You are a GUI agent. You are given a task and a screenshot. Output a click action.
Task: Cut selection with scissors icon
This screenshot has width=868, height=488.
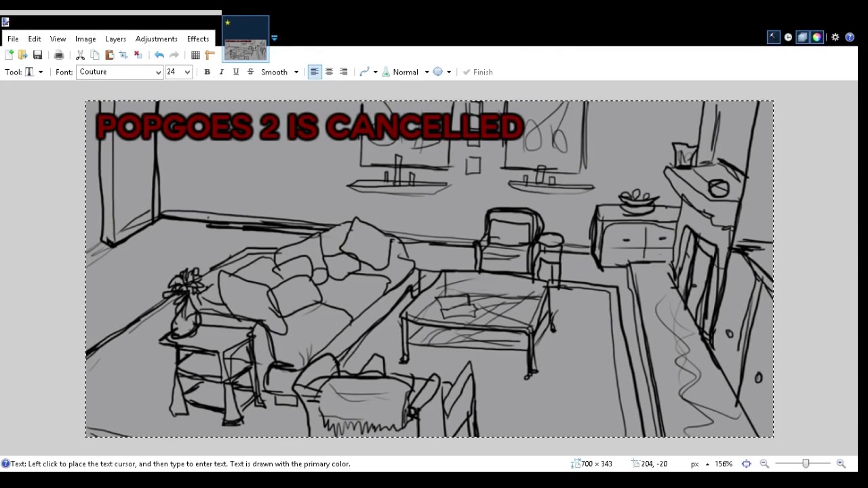[x=80, y=55]
